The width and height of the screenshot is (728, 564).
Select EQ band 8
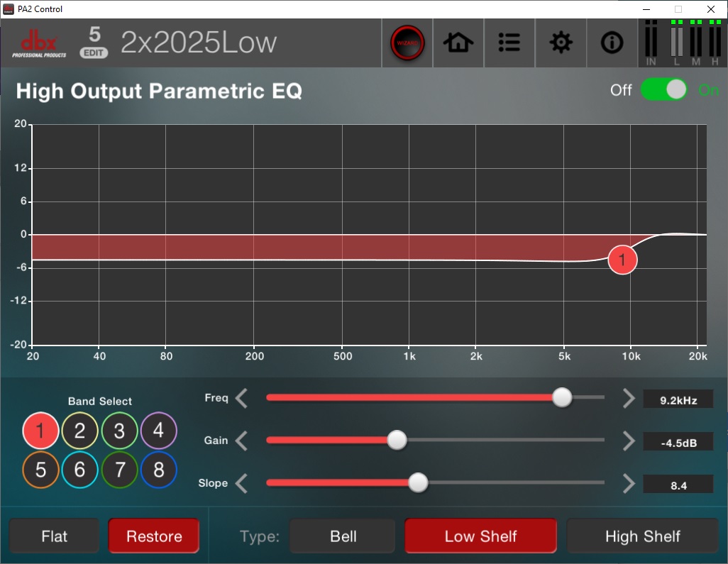point(159,470)
